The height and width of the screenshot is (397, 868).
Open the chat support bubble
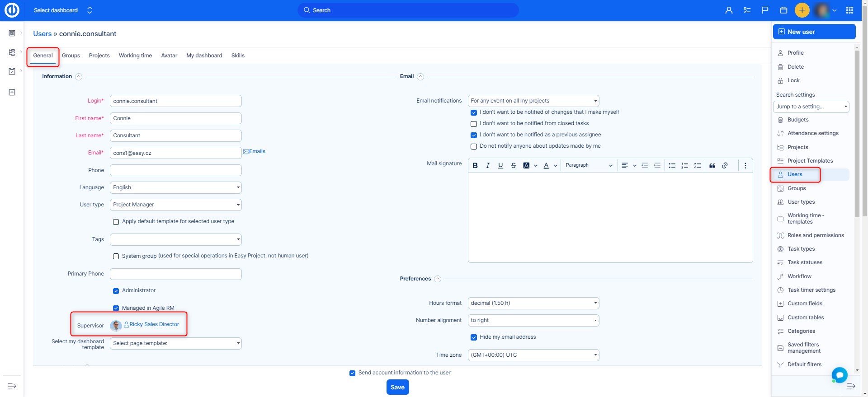(x=840, y=375)
